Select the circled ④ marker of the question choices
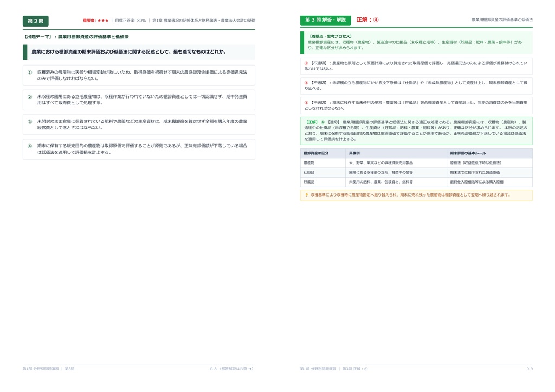The height and width of the screenshot is (392, 555). (30, 146)
